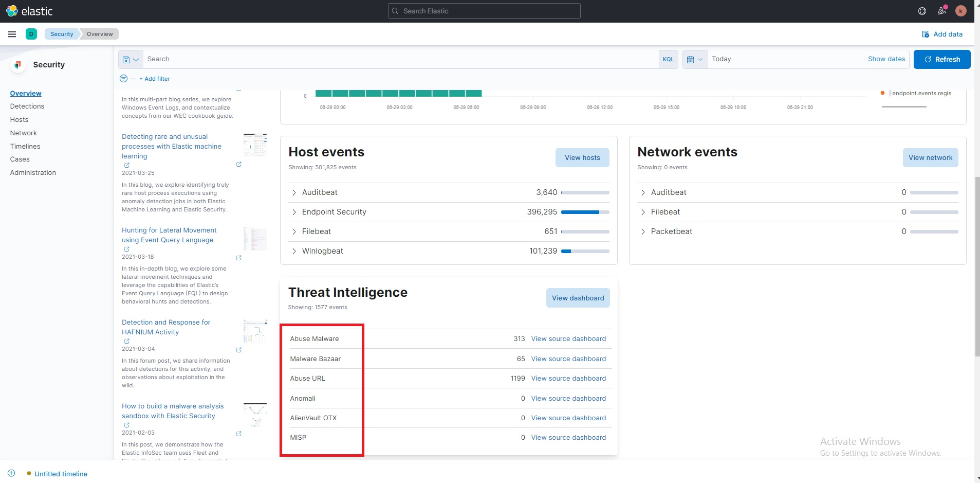The image size is (980, 483).
Task: View source dashboard for Abuse Malware
Action: pyautogui.click(x=568, y=339)
